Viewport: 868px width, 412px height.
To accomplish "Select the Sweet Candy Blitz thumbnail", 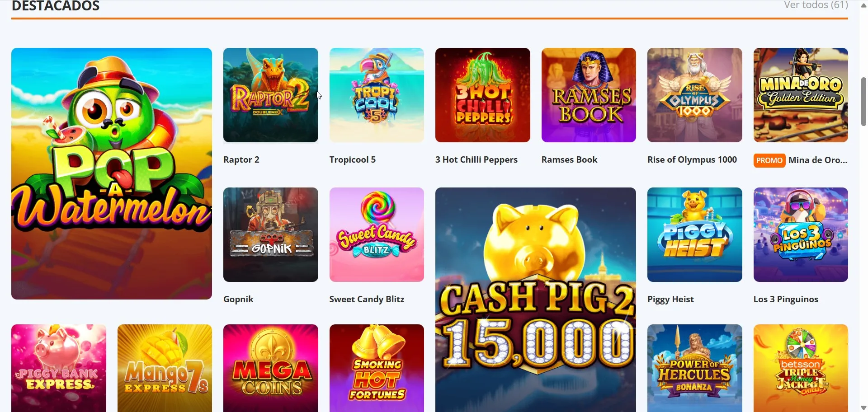I will click(377, 235).
